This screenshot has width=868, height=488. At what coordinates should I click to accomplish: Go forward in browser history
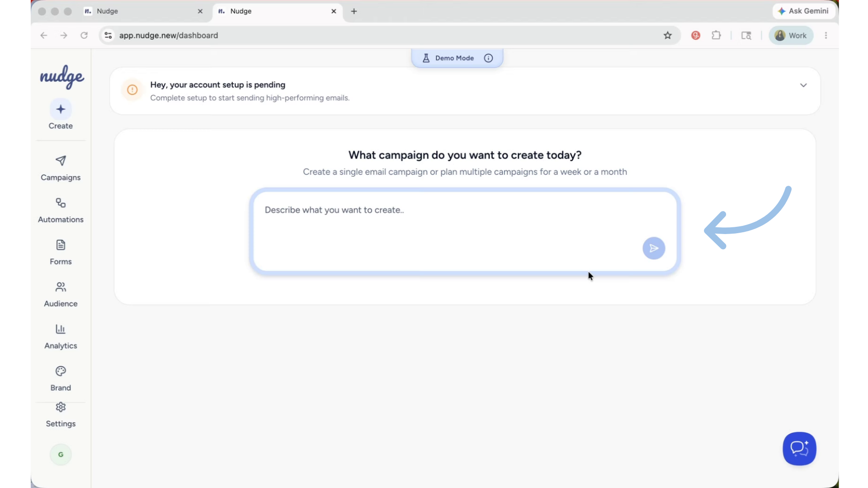64,35
